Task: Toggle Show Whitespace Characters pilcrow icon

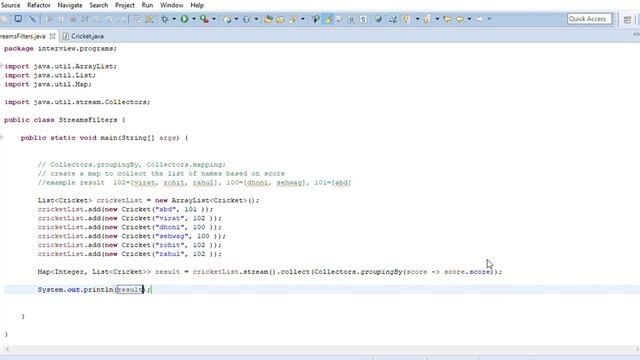Action: 363,19
